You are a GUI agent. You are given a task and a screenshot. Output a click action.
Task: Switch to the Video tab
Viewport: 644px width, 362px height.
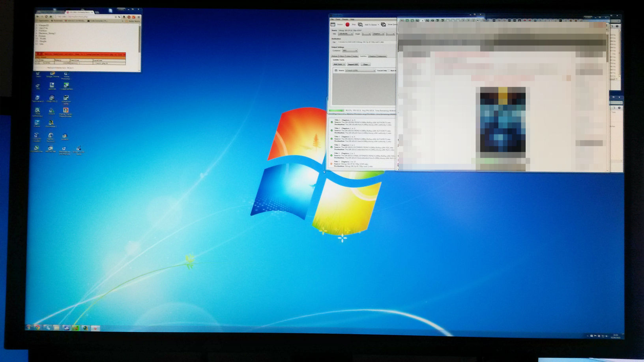pyautogui.click(x=349, y=56)
